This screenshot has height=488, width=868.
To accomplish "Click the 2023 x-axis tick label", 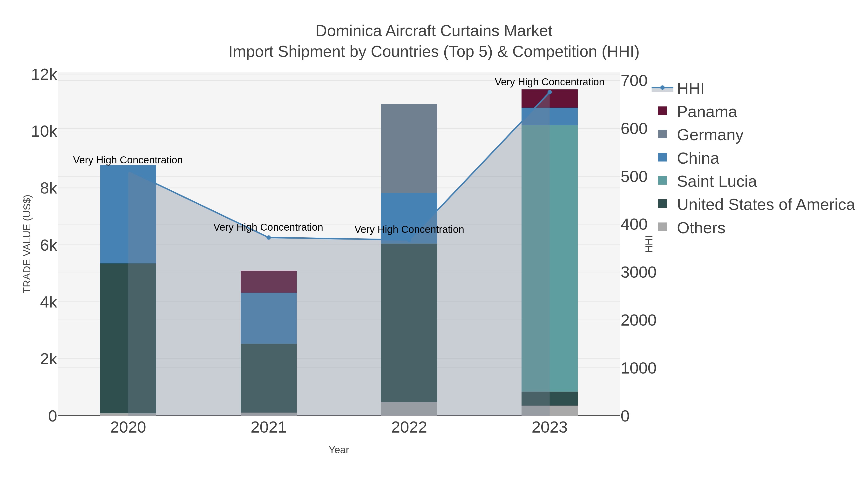I will click(x=549, y=428).
